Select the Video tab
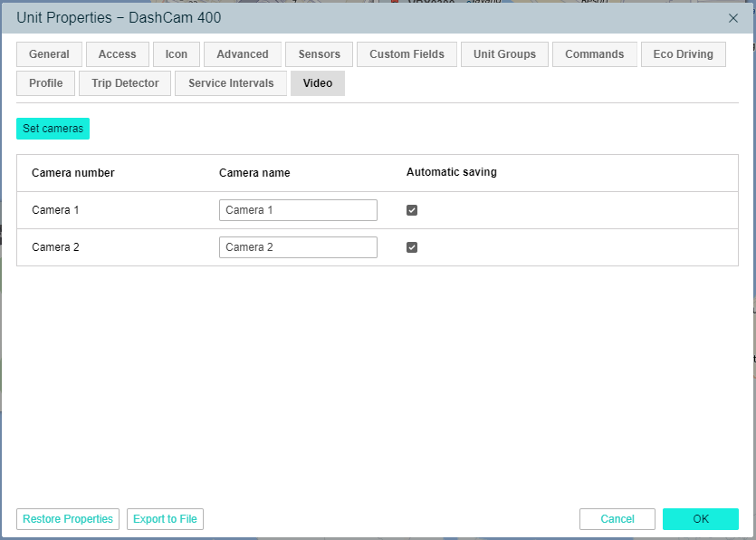The image size is (756, 540). (318, 83)
